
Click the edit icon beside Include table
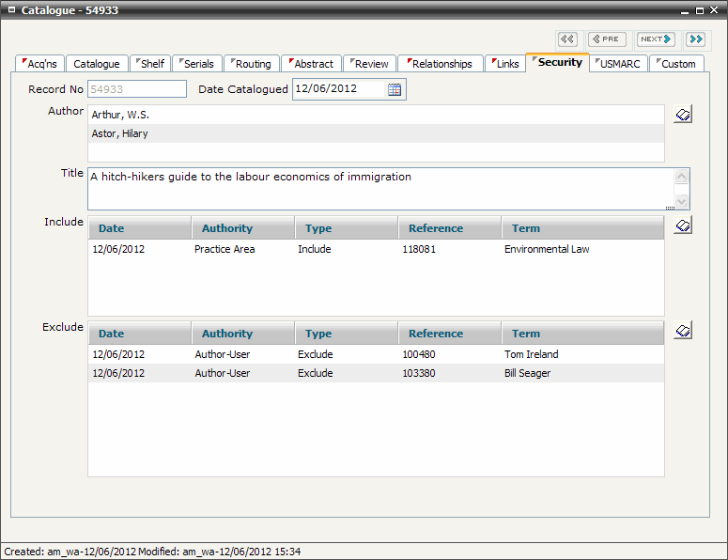click(x=683, y=226)
